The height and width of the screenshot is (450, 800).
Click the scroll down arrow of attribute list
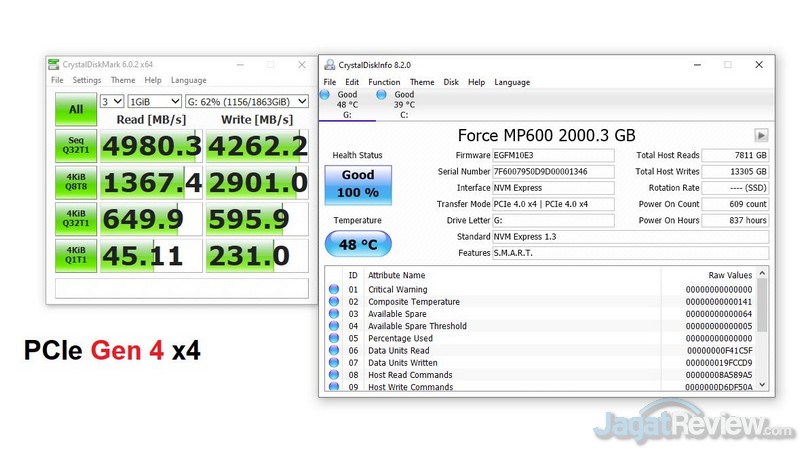[x=762, y=385]
